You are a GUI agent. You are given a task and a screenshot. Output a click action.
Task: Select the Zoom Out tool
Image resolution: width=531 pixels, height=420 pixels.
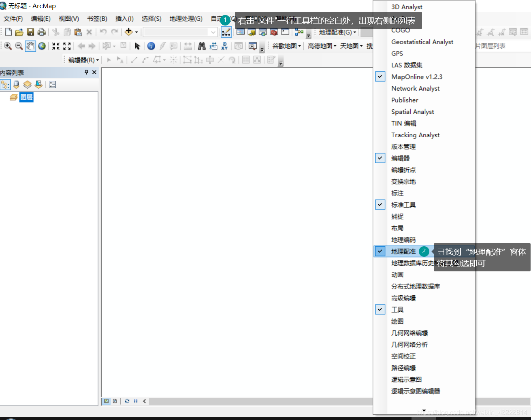point(19,46)
